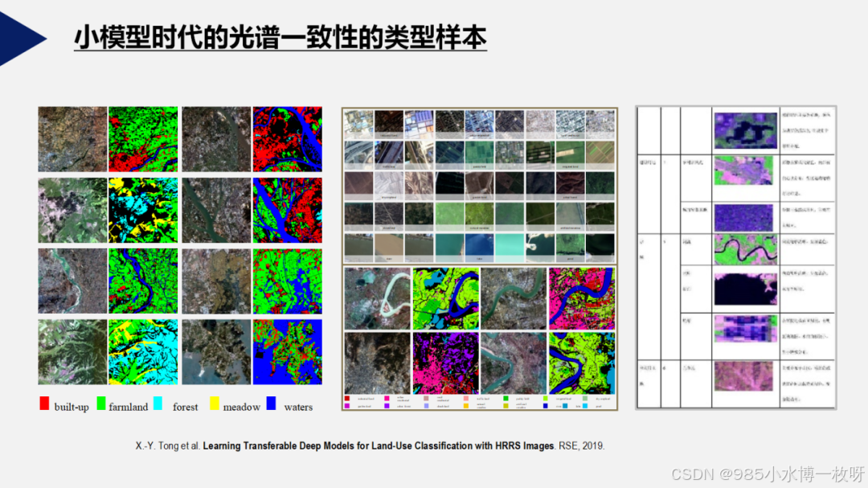Open the mostly blue water map with red-green islands
Screen dimensions: 868x488
tap(287, 352)
